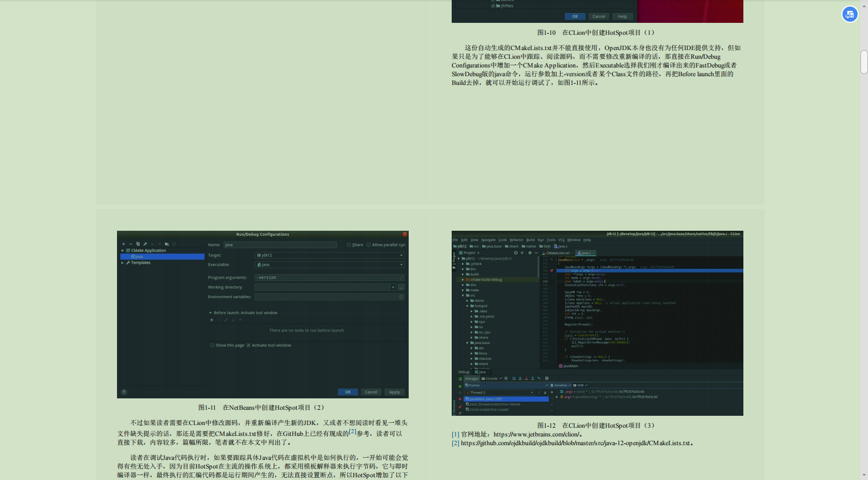This screenshot has height=480, width=868.
Task: Click the browse button beside Working directory
Action: tap(401, 287)
